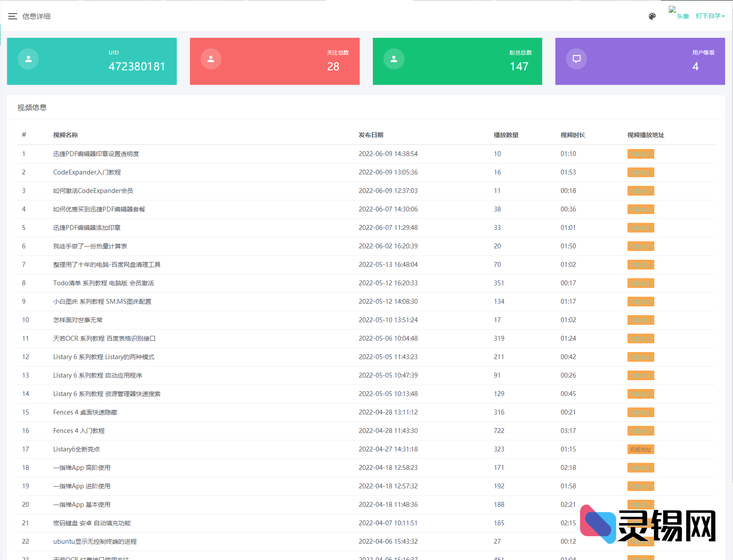
Task: Click the 播放数量 column header
Action: click(506, 135)
